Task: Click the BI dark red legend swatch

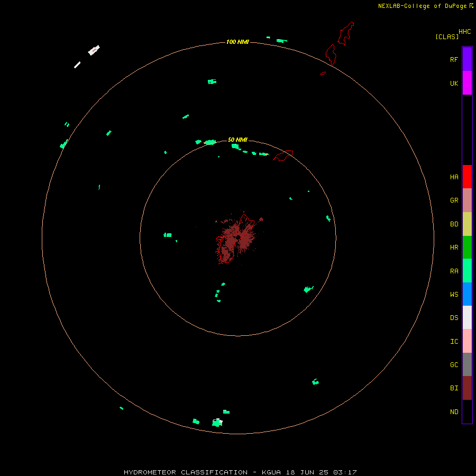Action: coord(467,388)
